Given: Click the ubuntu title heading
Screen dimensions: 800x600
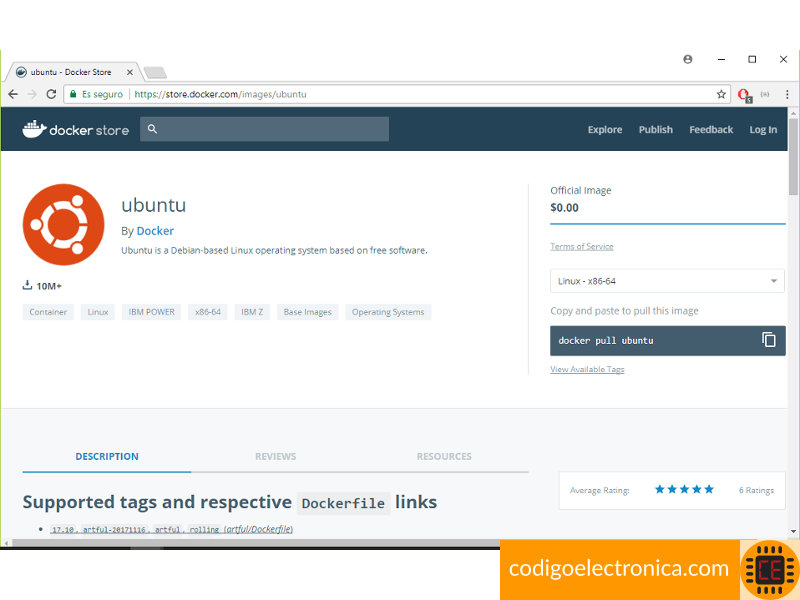Looking at the screenshot, I should click(x=154, y=205).
